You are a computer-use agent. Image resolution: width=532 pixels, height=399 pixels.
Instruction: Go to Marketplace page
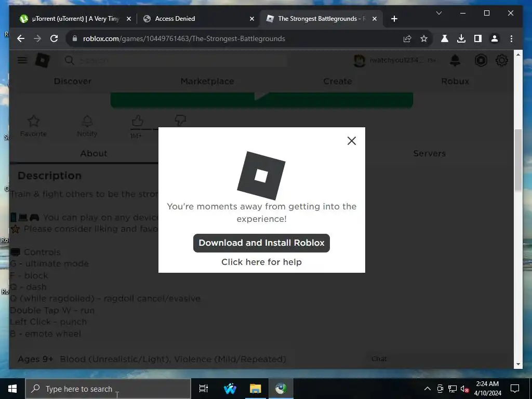(207, 82)
